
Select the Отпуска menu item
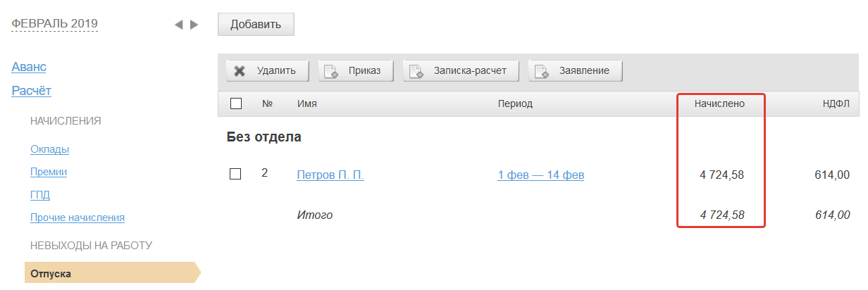[51, 273]
